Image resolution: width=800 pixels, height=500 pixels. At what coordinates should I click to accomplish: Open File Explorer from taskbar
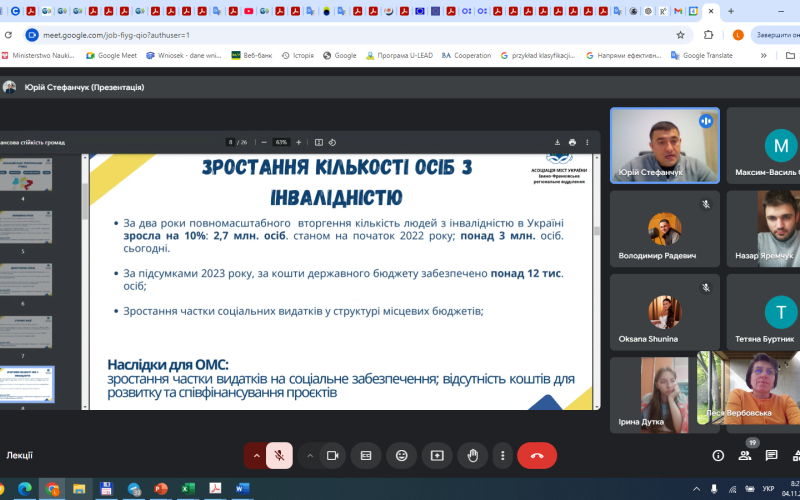click(79, 489)
